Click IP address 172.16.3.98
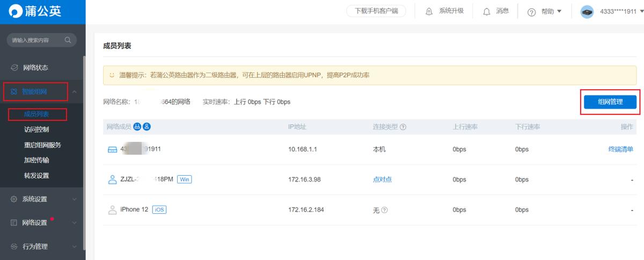Screen dimensions: 644x260 click(304, 179)
